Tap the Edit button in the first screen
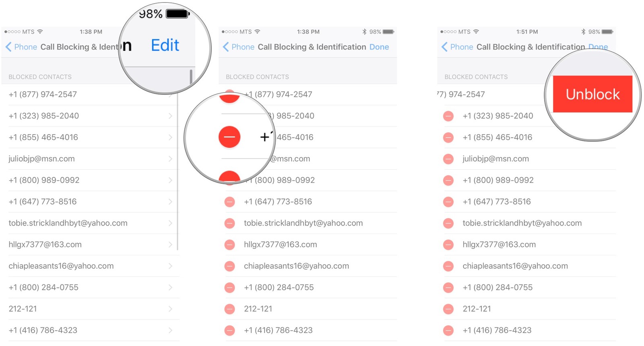The image size is (644, 346). [x=165, y=45]
